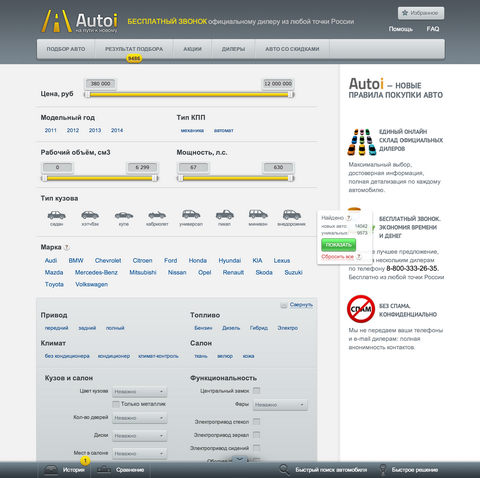Click the right handle of the price slider
The width and height of the screenshot is (480, 478).
coord(291,95)
